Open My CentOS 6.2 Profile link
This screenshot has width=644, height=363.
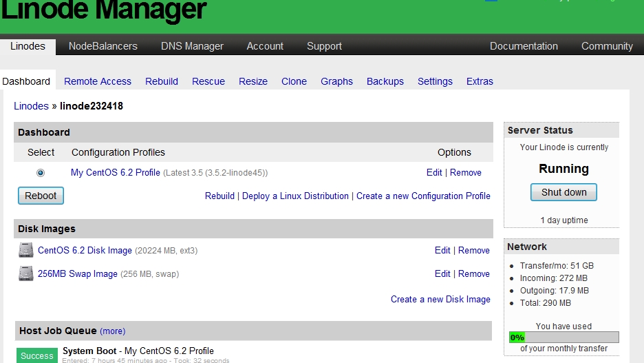coord(116,173)
